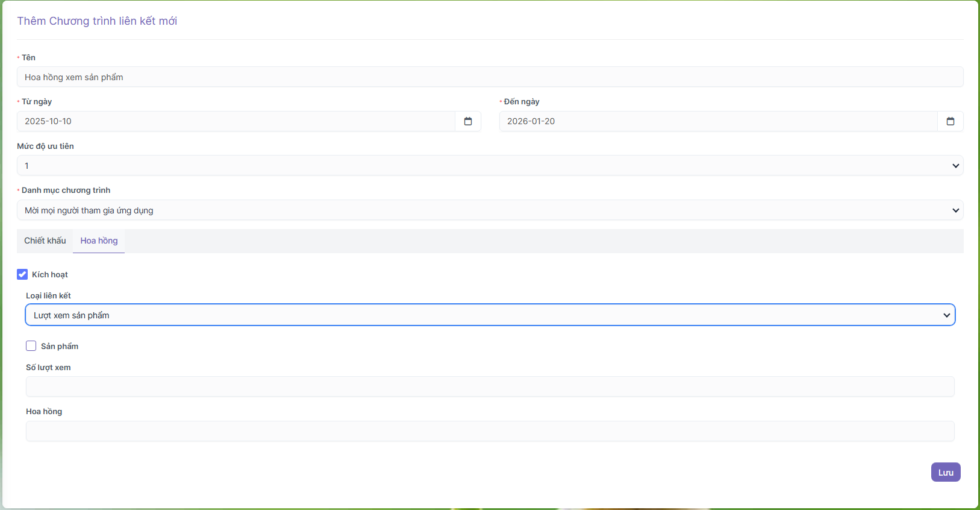Focus the Số lượt xem input field
Screen dimensions: 980x510
490,386
